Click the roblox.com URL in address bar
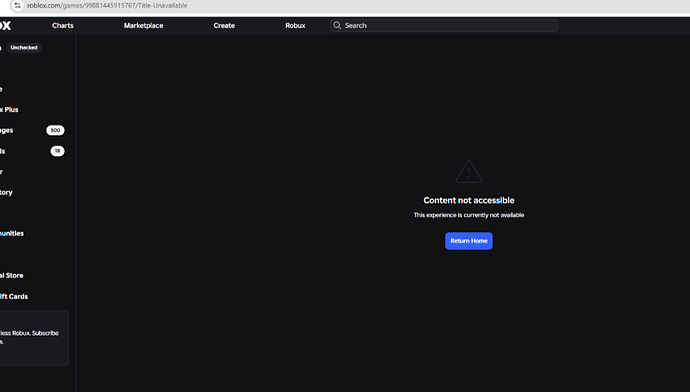 (107, 5)
